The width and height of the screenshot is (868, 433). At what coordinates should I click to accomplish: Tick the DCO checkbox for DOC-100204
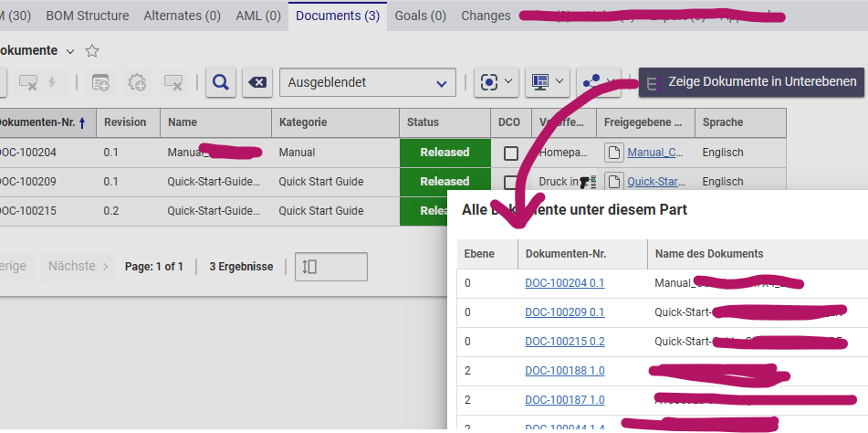(x=511, y=153)
